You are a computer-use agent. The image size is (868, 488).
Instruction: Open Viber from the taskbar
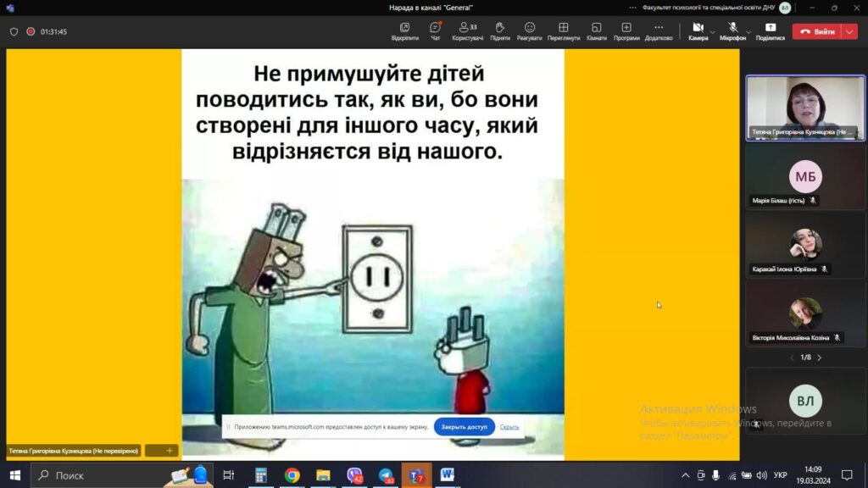point(354,475)
